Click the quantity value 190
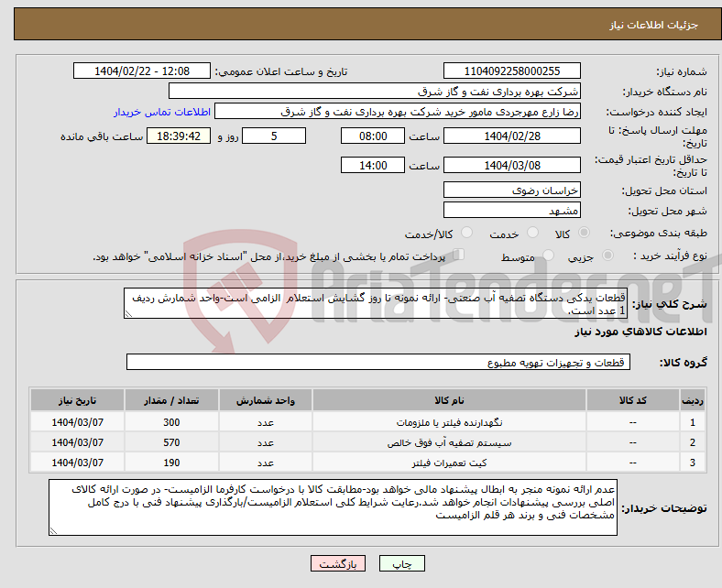Image resolution: width=722 pixels, height=588 pixels. tap(171, 463)
